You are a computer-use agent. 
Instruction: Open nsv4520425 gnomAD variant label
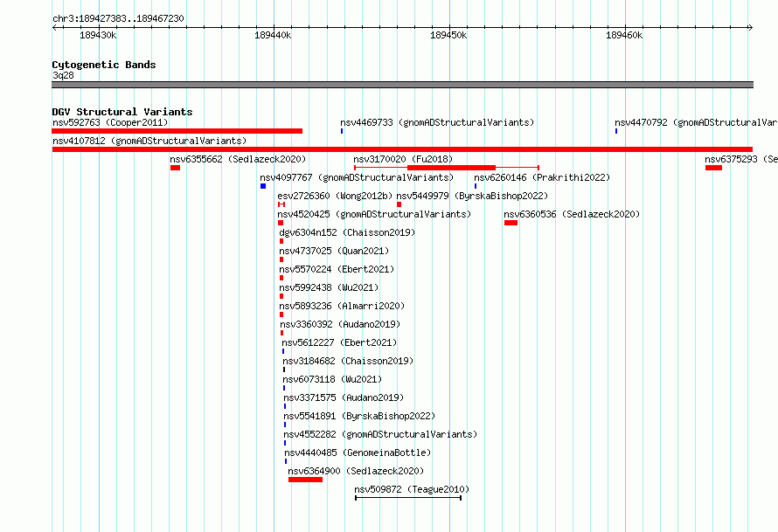(x=375, y=214)
